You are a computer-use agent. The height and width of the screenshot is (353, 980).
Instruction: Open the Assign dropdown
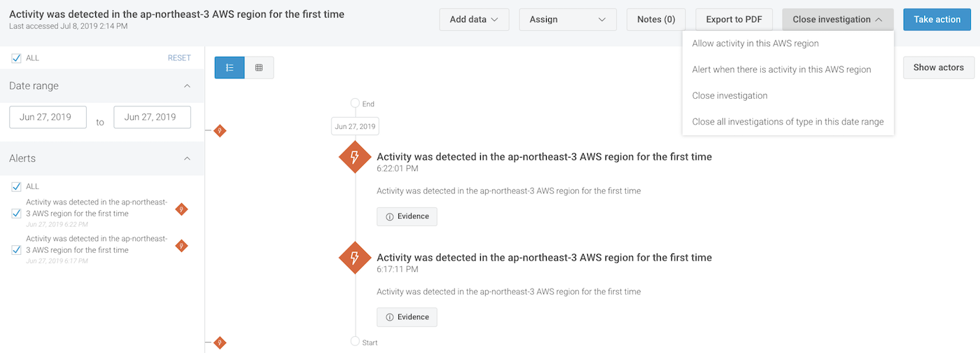tap(568, 20)
